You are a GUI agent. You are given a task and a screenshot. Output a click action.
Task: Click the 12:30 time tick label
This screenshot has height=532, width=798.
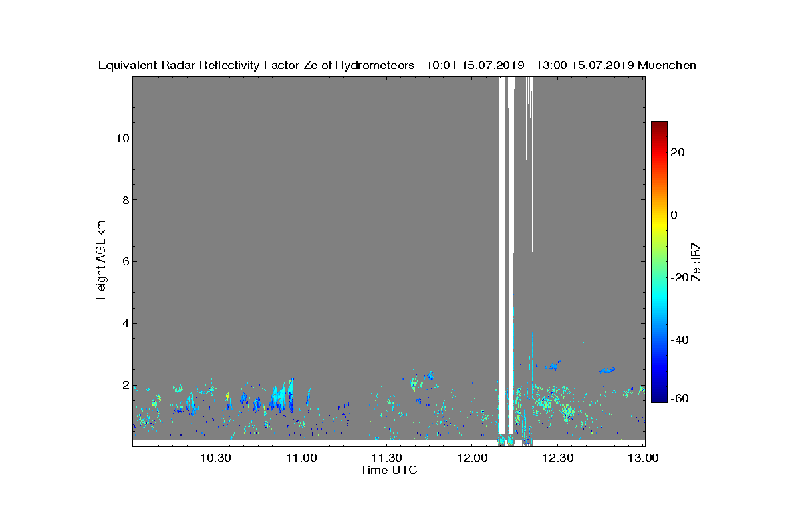[557, 458]
